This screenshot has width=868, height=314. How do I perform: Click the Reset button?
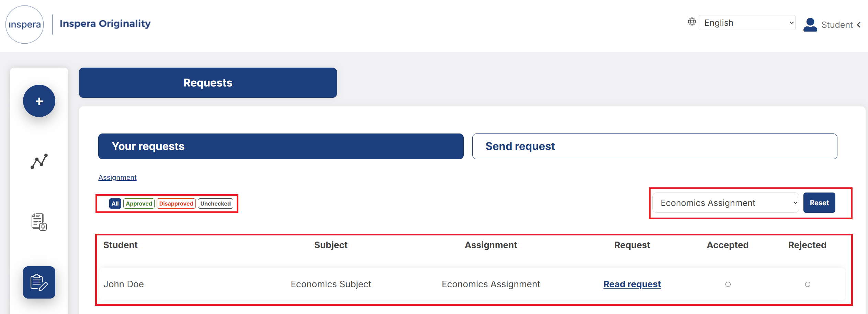click(819, 203)
